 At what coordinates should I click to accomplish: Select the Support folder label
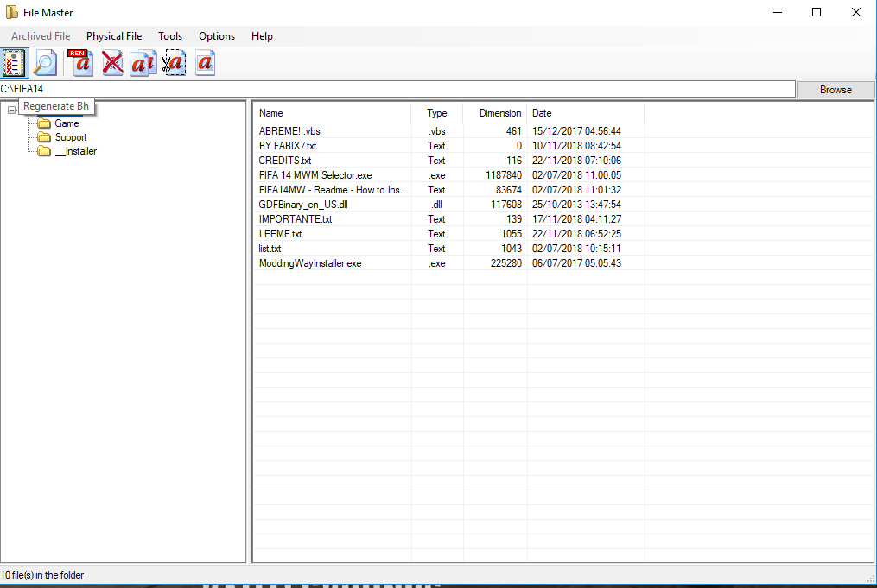(71, 137)
